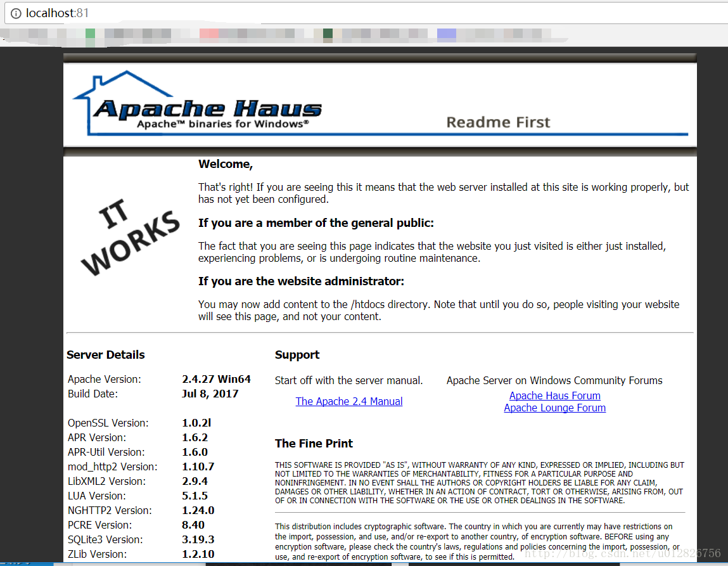Open The Apache 2.4 Manual link
Viewport: 728px width, 566px height.
coord(348,401)
